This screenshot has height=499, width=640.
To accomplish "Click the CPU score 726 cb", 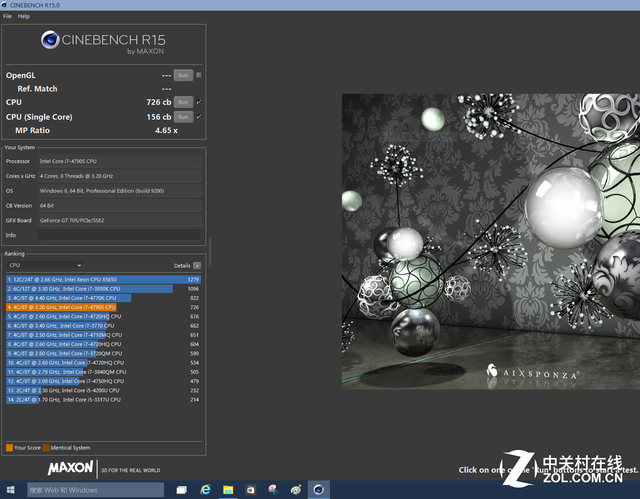I will 159,102.
